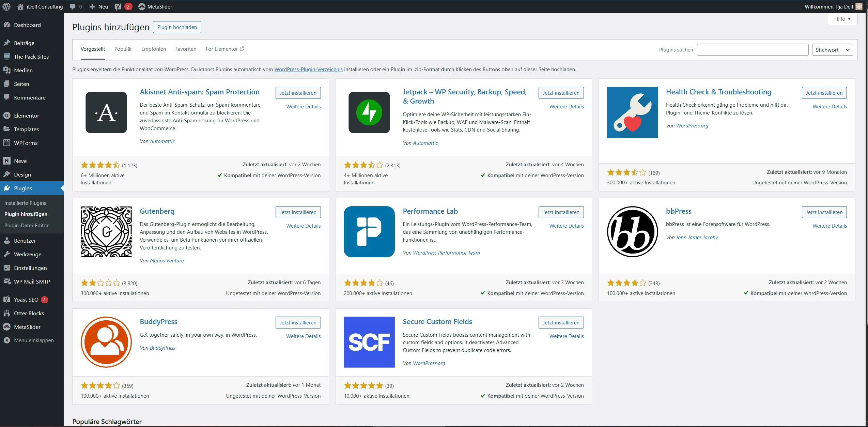Focus the Plugins suchen search field
868x427 pixels.
tap(753, 50)
